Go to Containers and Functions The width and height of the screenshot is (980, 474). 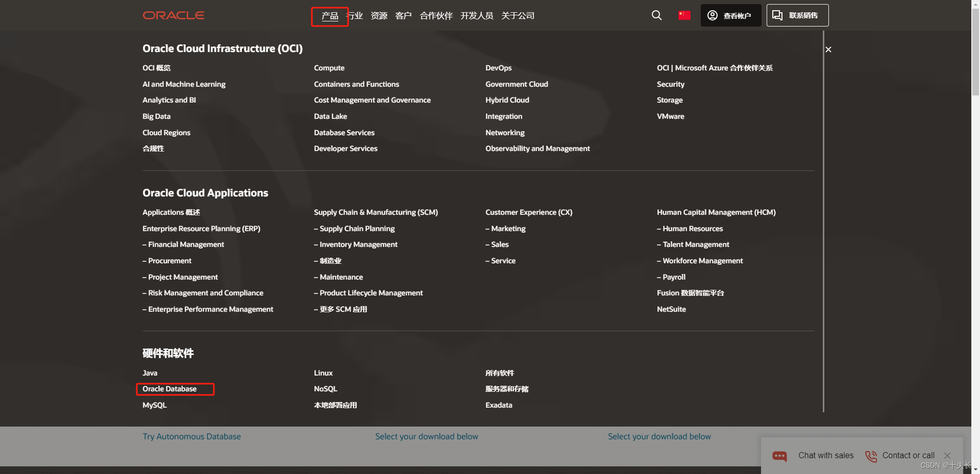pyautogui.click(x=356, y=84)
